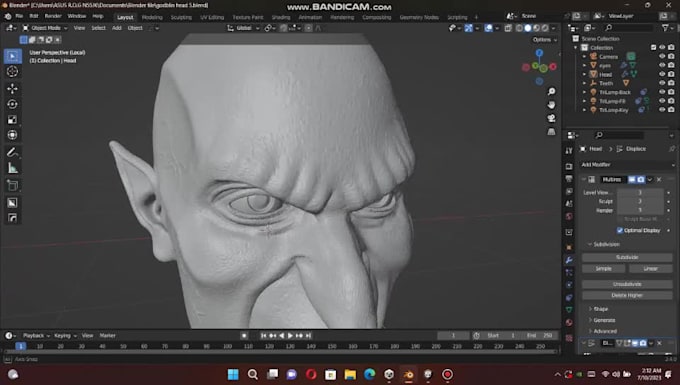Select the Measure tool
The height and width of the screenshot is (385, 680).
(12, 168)
